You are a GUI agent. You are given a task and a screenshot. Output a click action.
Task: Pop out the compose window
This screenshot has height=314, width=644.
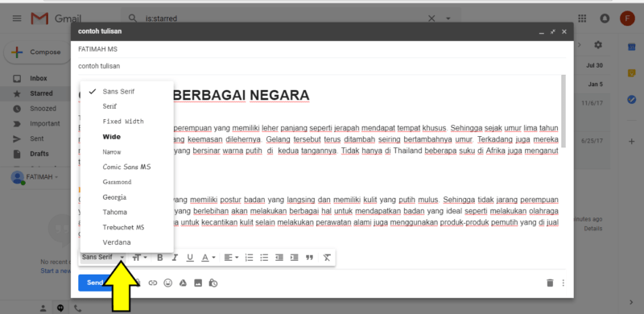point(553,31)
